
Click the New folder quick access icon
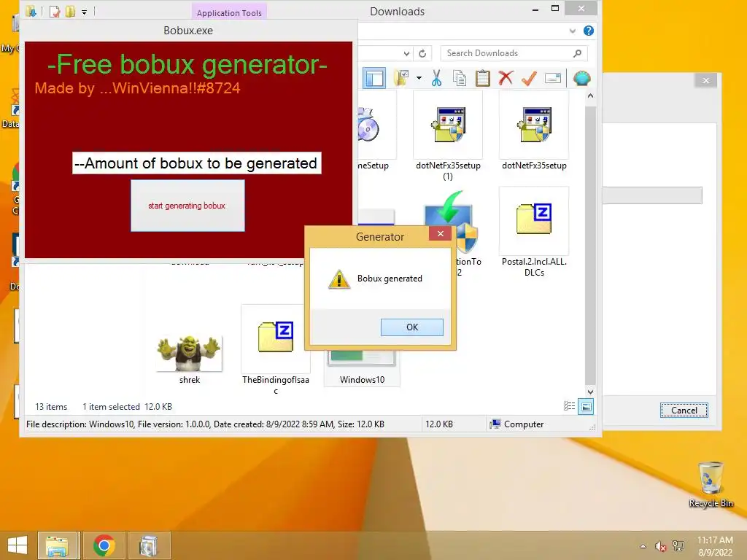pyautogui.click(x=70, y=11)
